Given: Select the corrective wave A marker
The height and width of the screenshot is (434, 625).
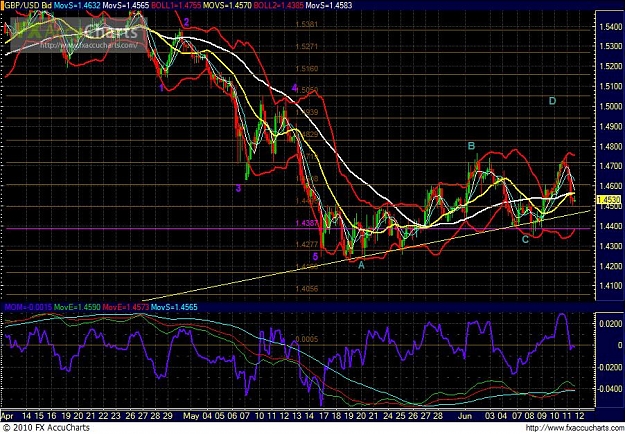Looking at the screenshot, I should click(x=361, y=265).
